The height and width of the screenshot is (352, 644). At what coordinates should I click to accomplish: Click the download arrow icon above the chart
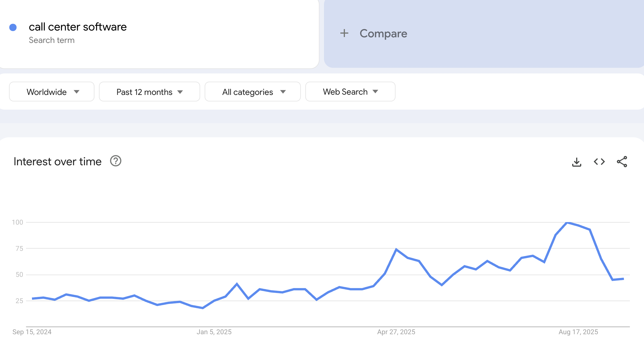577,162
